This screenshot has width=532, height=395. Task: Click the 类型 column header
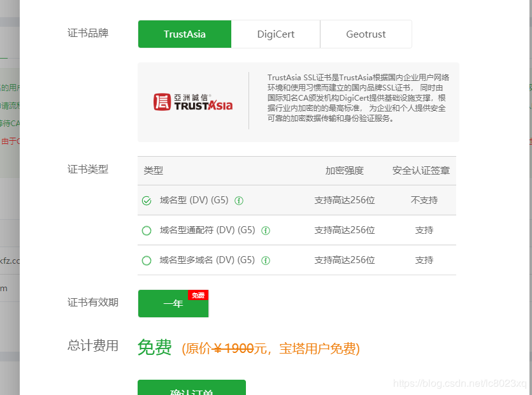pyautogui.click(x=150, y=171)
